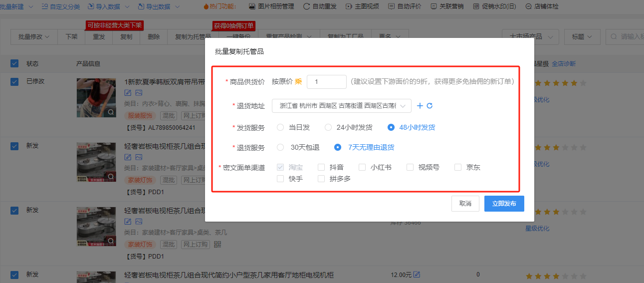Open 促销水印(旧) tool

click(493, 6)
